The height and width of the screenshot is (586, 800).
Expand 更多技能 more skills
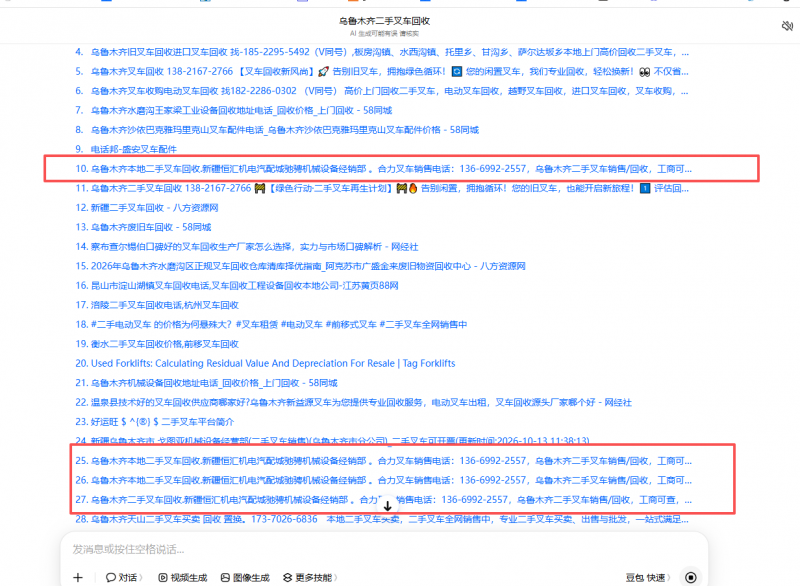pyautogui.click(x=310, y=577)
